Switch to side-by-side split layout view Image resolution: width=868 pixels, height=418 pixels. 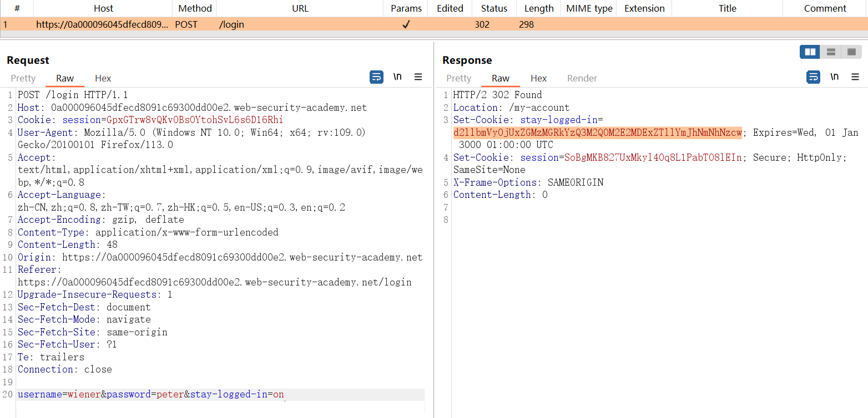coord(810,52)
